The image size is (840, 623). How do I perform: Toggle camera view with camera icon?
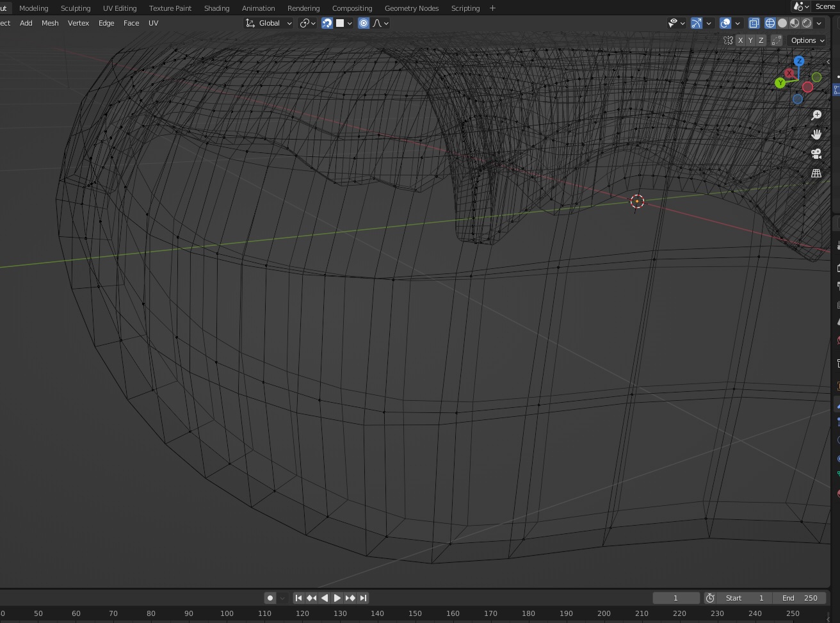click(x=816, y=154)
